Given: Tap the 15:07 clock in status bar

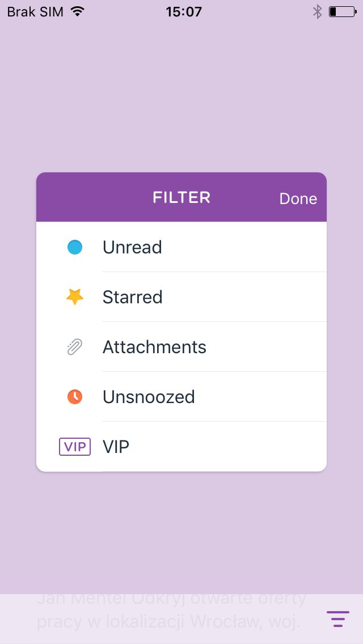Looking at the screenshot, I should click(x=184, y=12).
